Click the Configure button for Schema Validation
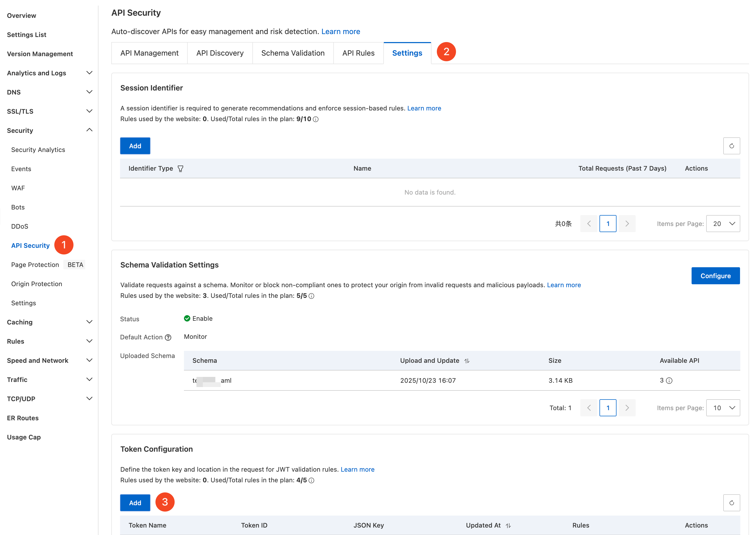 715,276
